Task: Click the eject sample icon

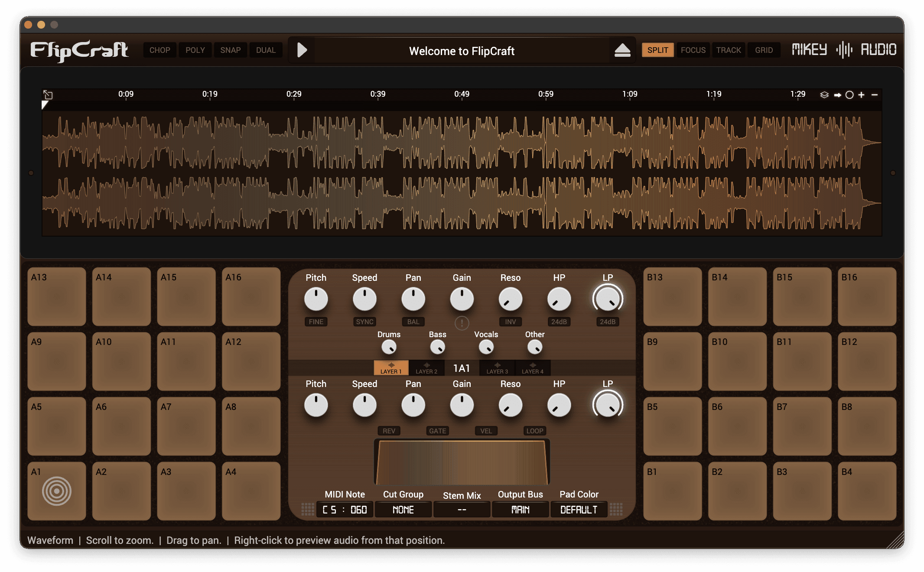Action: [622, 50]
